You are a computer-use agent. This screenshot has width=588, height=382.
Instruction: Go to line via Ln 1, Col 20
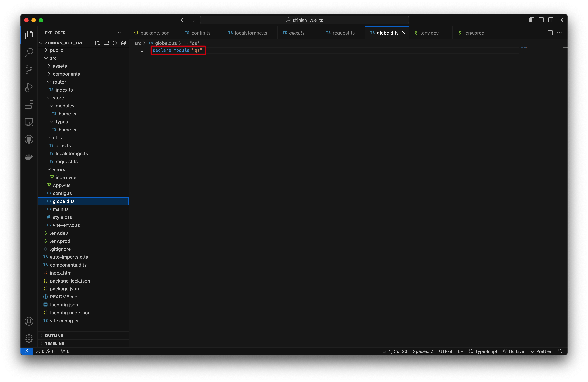394,351
